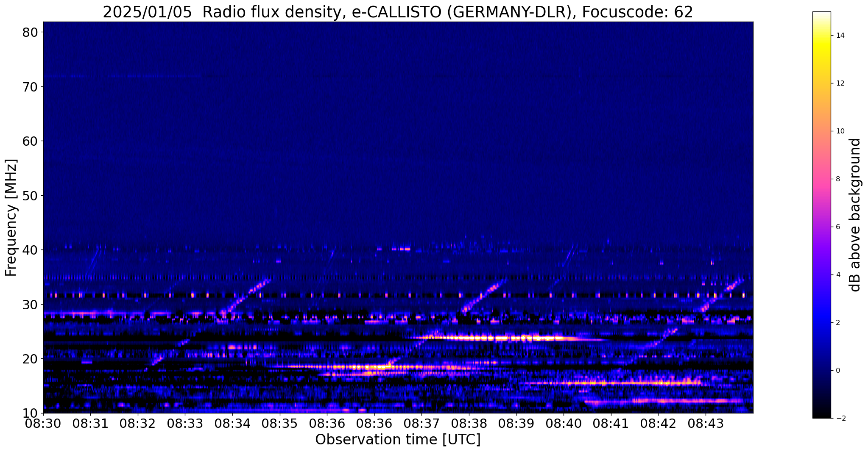Click the 08:32 time tick label
Screen dimensions: 868x452
point(138,424)
